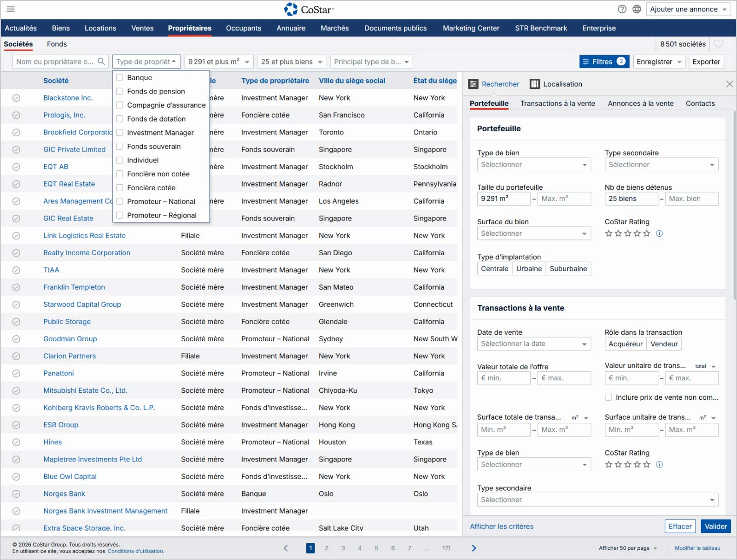Image resolution: width=737 pixels, height=560 pixels.
Task: Switch to the Fonds tab
Action: click(x=57, y=44)
